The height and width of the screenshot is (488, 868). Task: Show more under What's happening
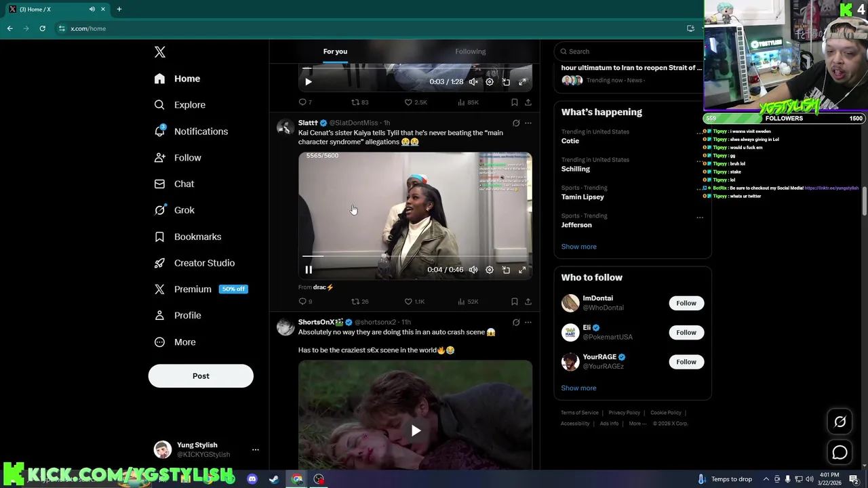click(x=578, y=247)
